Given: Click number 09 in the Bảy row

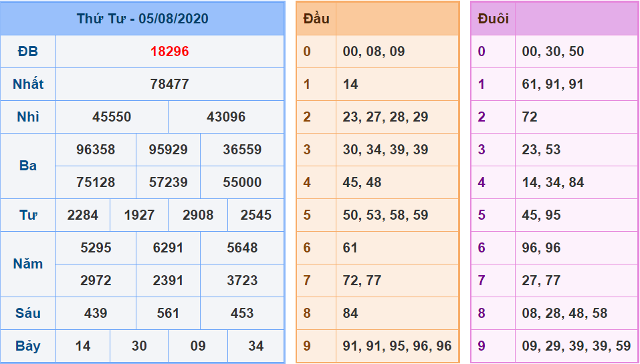Looking at the screenshot, I should [x=198, y=346].
